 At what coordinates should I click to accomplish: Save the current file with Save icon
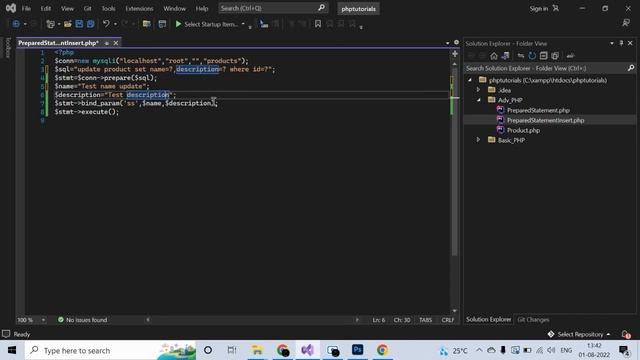pyautogui.click(x=79, y=24)
